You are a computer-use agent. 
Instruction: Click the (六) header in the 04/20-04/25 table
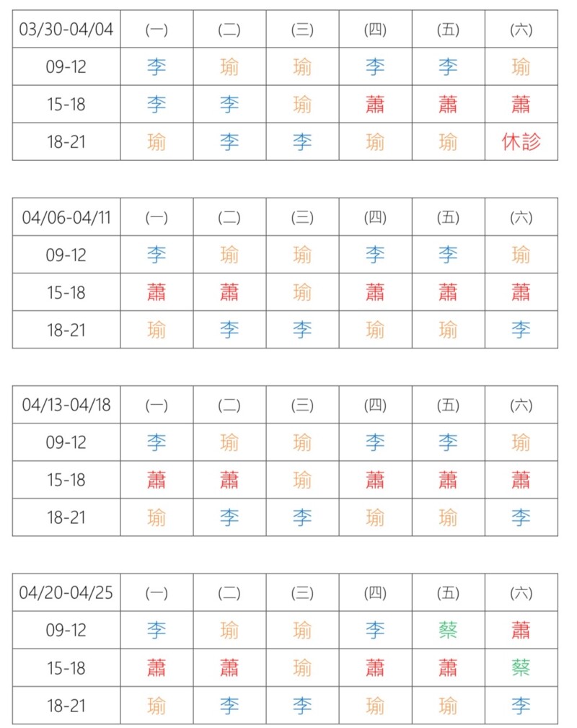click(521, 592)
